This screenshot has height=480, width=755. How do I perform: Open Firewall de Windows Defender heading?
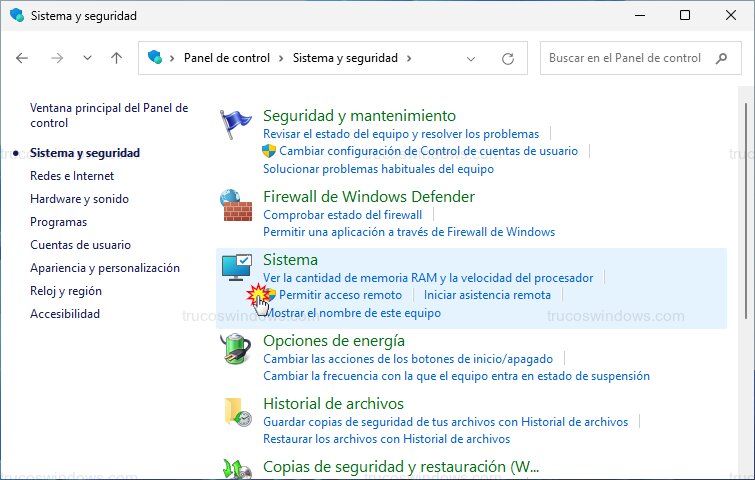click(369, 196)
